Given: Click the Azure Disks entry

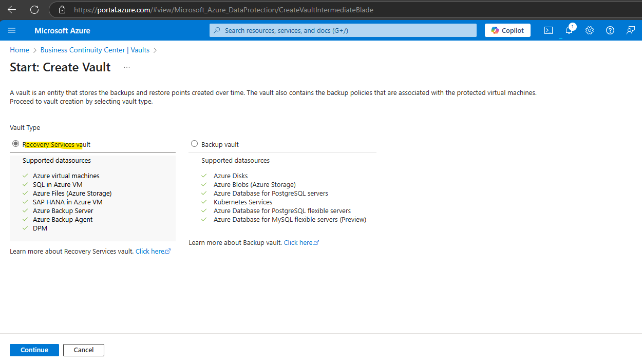Looking at the screenshot, I should pos(231,176).
